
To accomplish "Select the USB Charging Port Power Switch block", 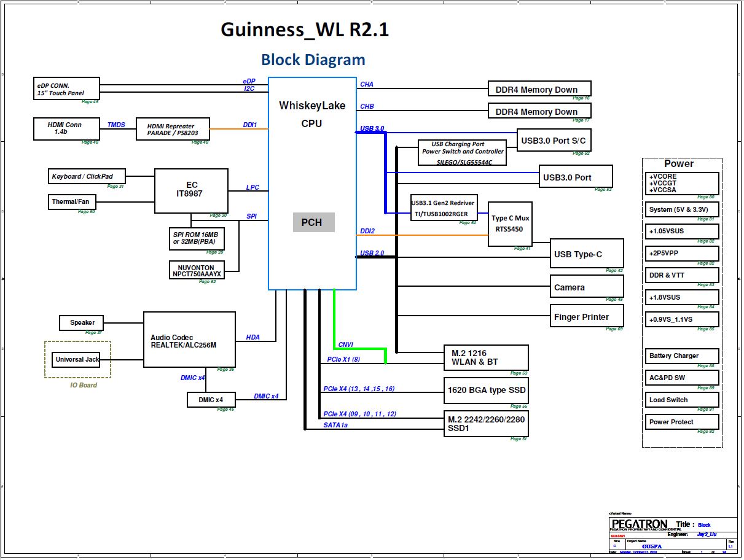I will point(463,152).
